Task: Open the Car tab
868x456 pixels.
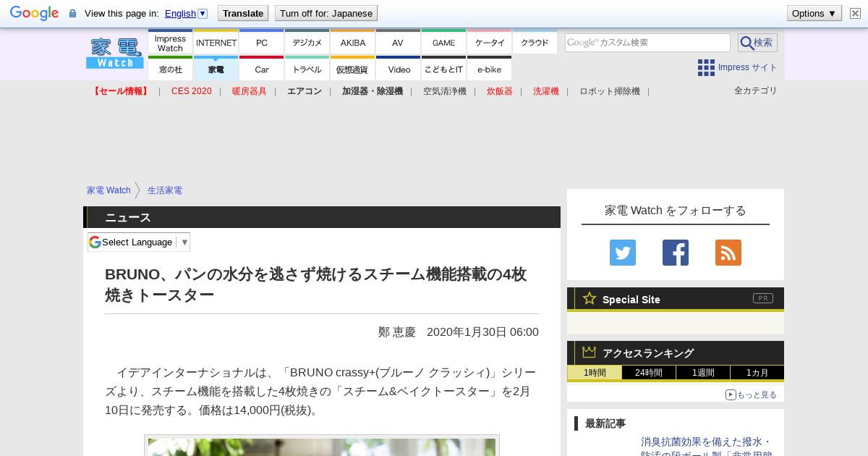Action: point(261,69)
